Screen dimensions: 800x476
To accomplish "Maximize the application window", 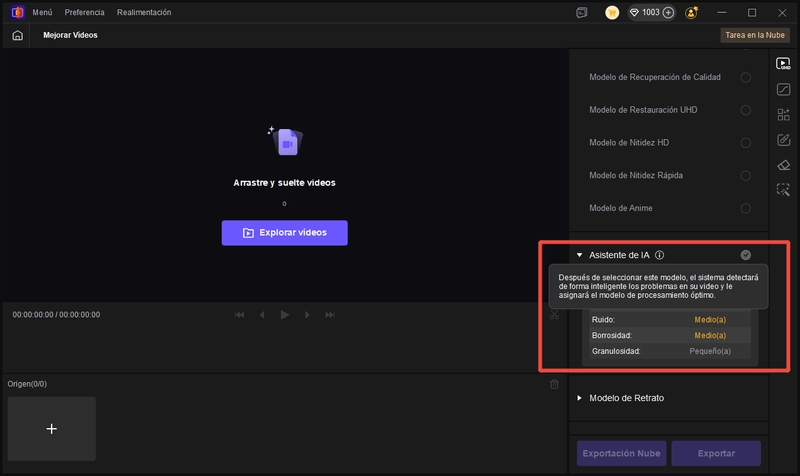I will [x=752, y=13].
